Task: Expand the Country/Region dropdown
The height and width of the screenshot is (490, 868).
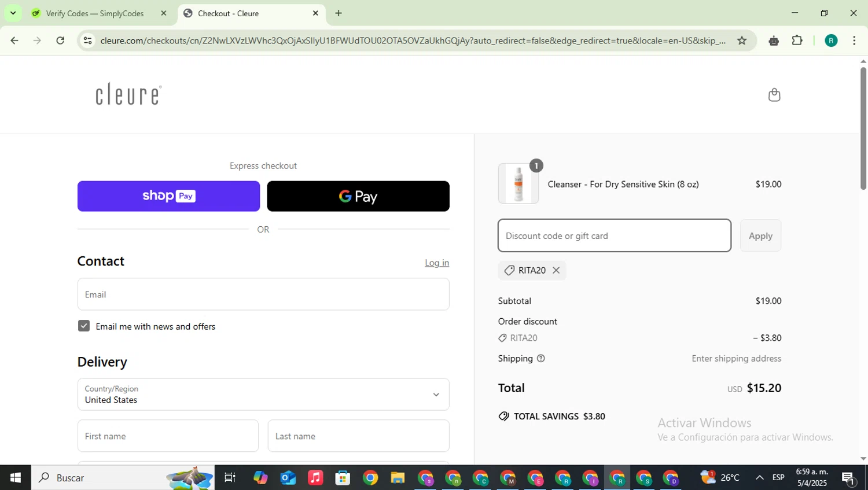Action: tap(263, 395)
